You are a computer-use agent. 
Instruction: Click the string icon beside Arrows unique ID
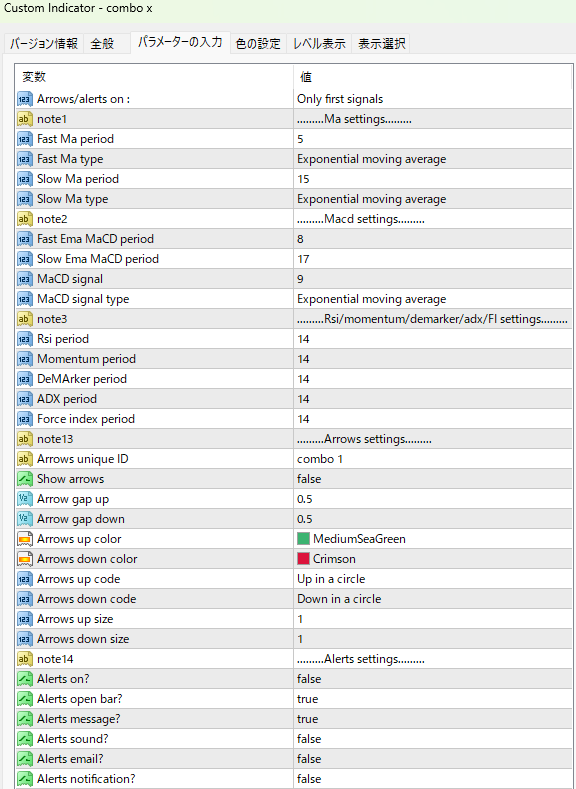[x=25, y=459]
